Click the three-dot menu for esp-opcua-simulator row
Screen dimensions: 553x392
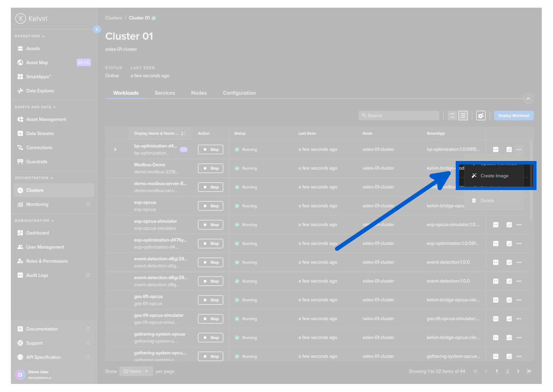[x=519, y=225]
